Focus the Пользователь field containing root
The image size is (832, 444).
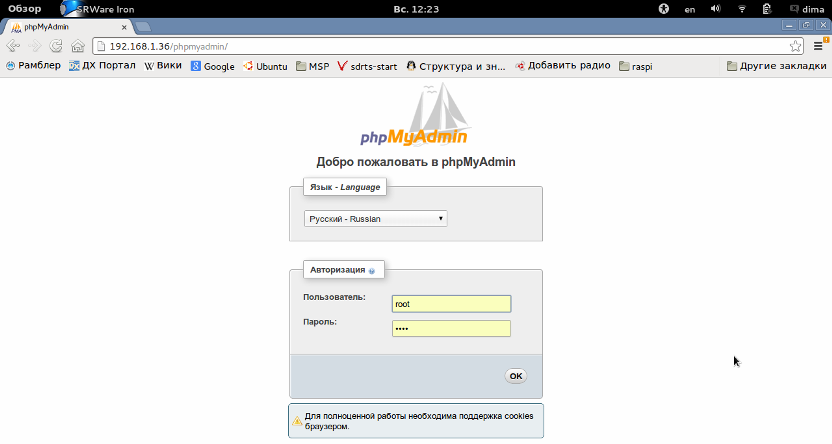click(452, 304)
